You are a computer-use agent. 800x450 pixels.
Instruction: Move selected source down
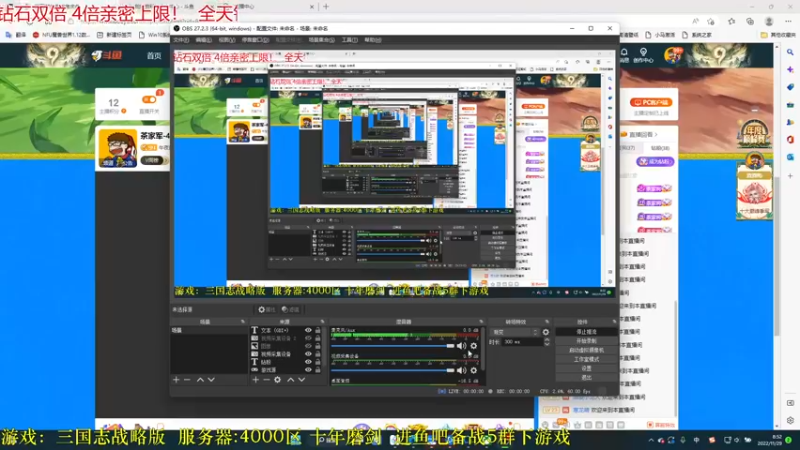click(302, 380)
